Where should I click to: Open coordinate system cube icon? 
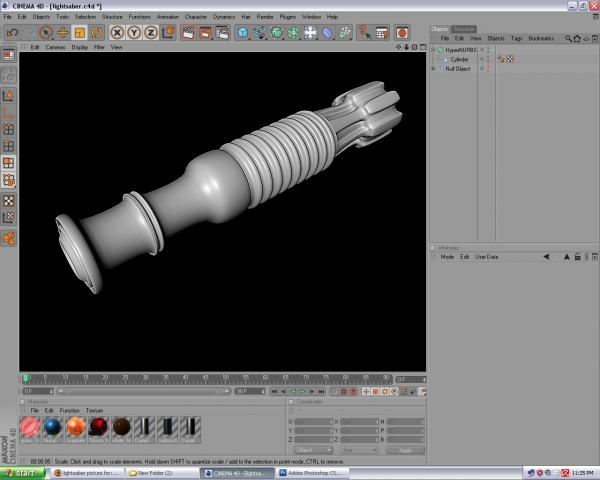coord(168,33)
